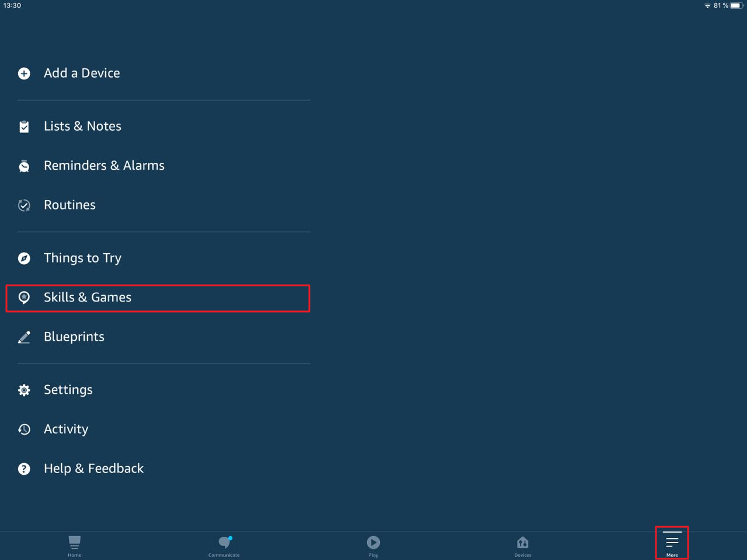Go to the Play tab

(x=373, y=545)
